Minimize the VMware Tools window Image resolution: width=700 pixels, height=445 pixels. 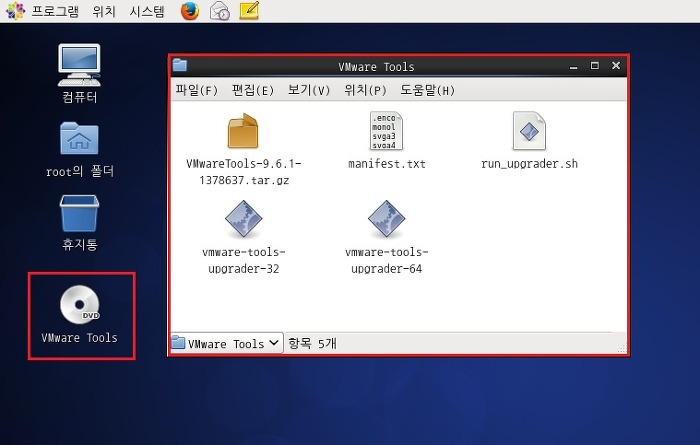pos(574,66)
